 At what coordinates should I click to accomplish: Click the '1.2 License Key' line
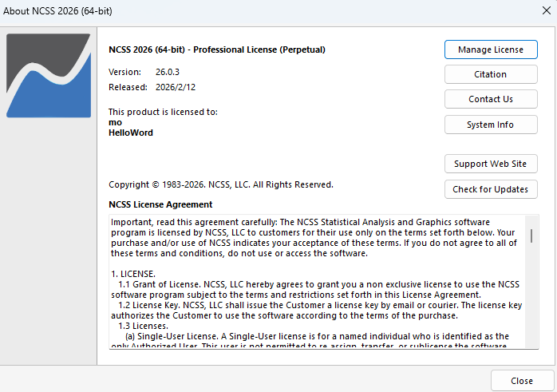pos(320,305)
